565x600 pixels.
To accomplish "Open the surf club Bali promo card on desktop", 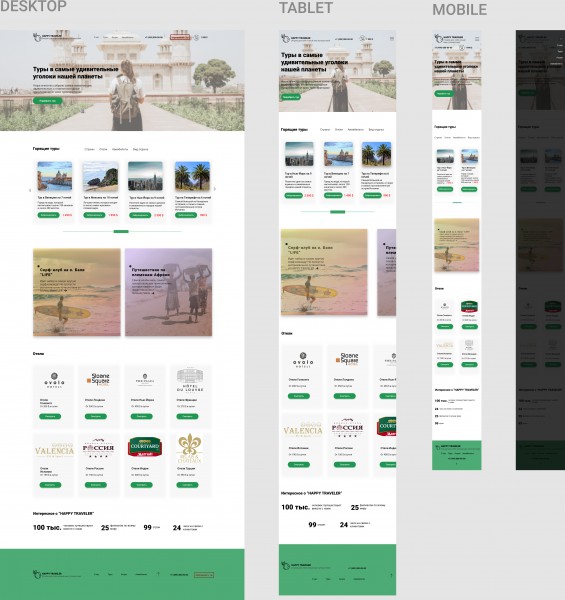I will [x=77, y=292].
